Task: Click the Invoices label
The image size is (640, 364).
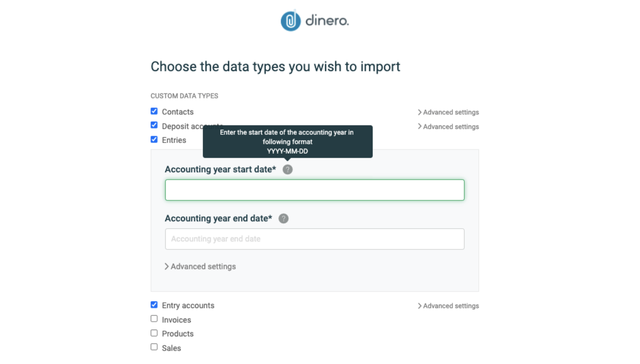Action: [x=176, y=320]
